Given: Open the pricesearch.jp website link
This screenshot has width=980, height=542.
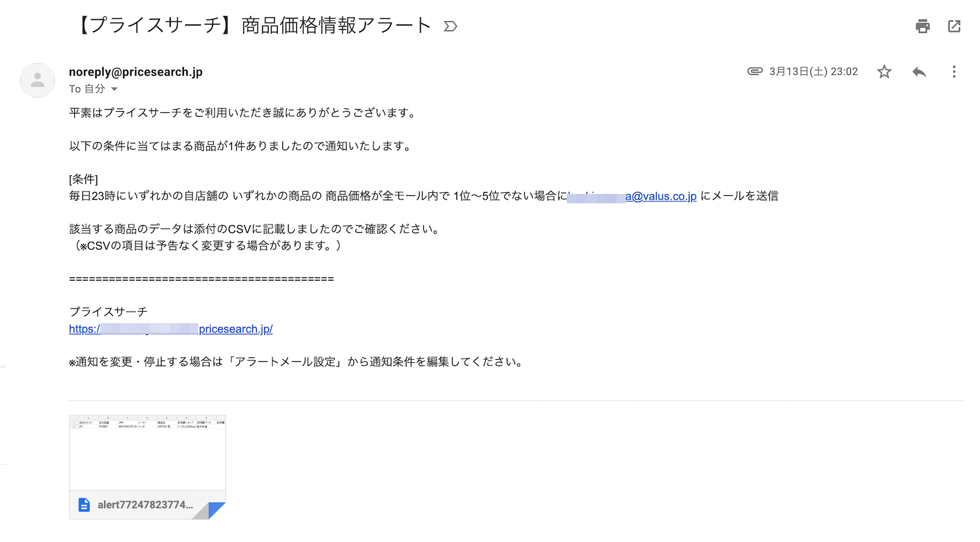Looking at the screenshot, I should [x=235, y=329].
